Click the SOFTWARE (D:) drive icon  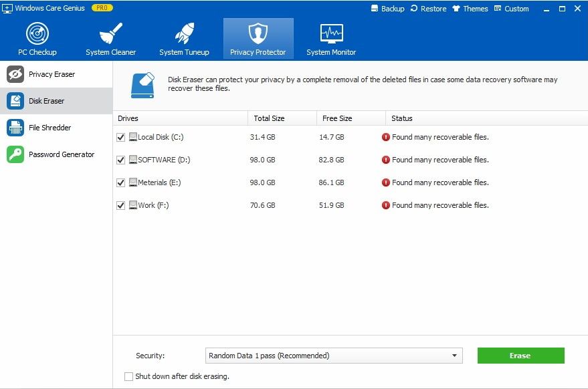(x=133, y=160)
